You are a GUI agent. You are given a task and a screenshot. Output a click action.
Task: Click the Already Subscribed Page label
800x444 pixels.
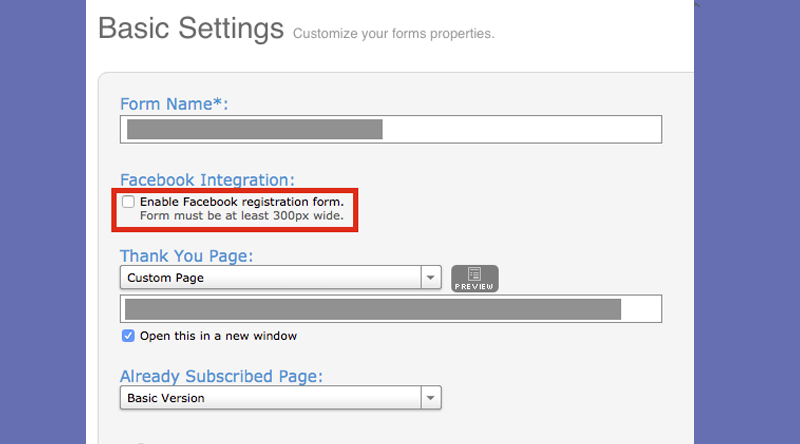click(221, 376)
